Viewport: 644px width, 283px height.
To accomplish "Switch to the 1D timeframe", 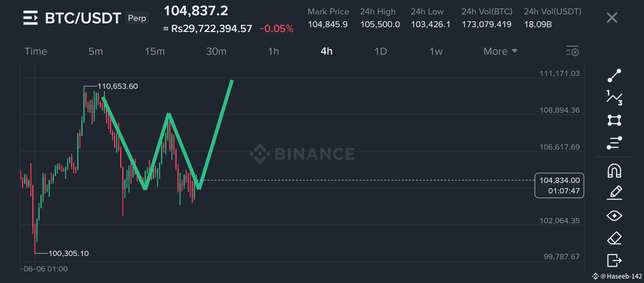I will 381,51.
